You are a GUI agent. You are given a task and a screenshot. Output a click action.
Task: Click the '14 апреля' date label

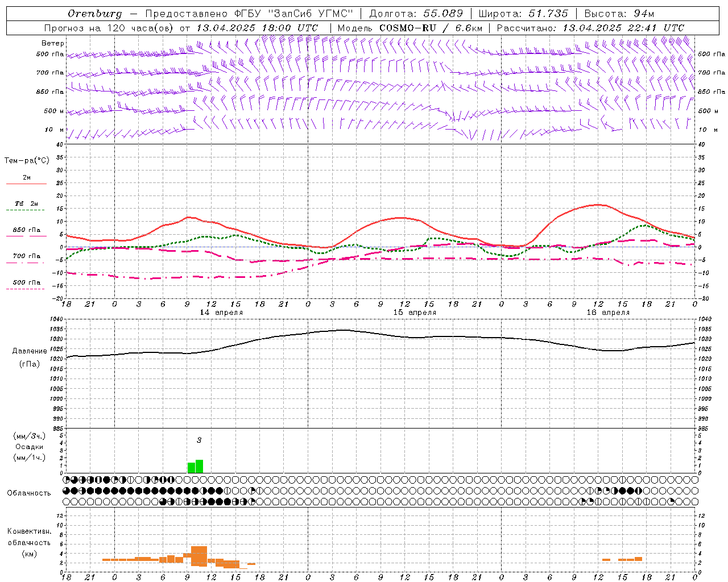pyautogui.click(x=221, y=313)
